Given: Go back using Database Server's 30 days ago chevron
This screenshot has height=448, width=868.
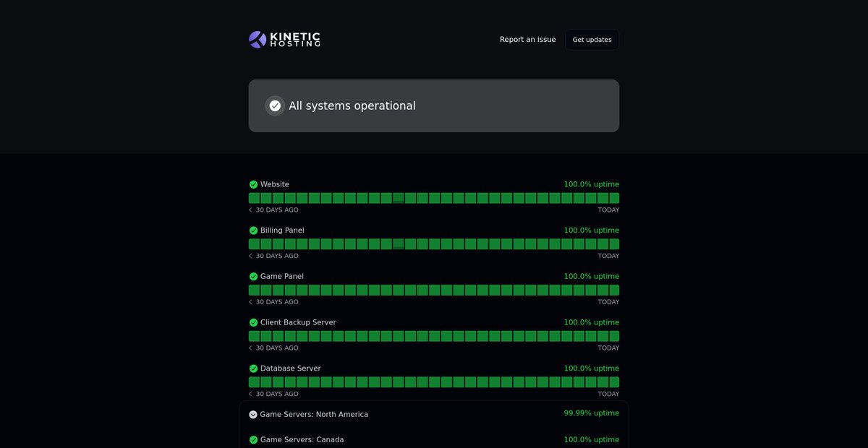Looking at the screenshot, I should point(250,394).
